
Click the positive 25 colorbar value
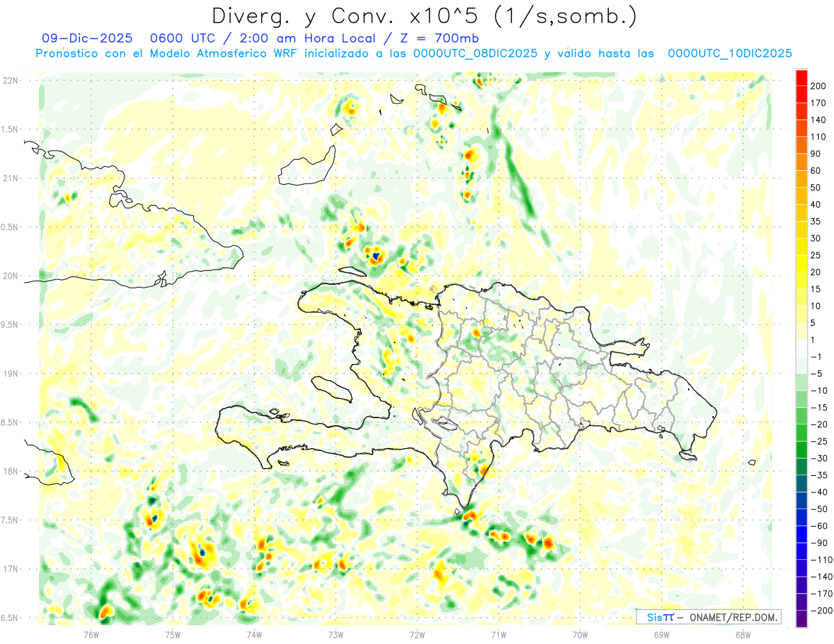click(x=816, y=255)
